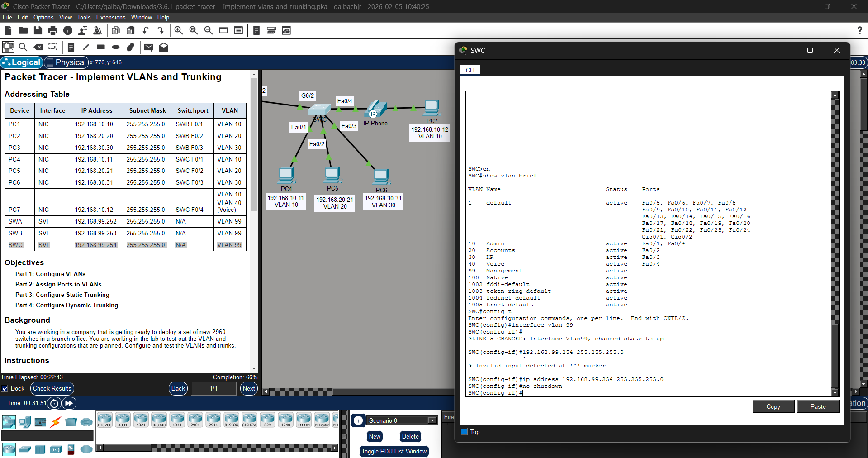Zoom out of the workspace
Screen dimensions: 868x458
tap(209, 30)
